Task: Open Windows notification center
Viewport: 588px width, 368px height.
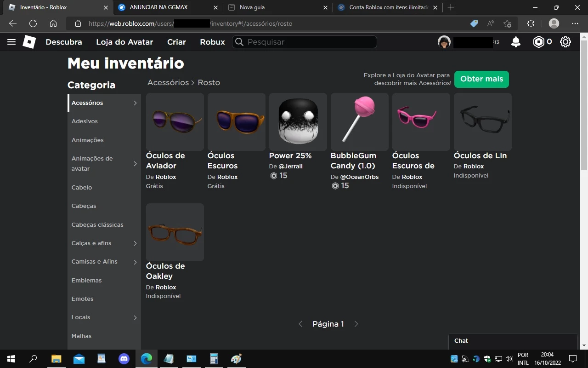Action: pos(573,359)
